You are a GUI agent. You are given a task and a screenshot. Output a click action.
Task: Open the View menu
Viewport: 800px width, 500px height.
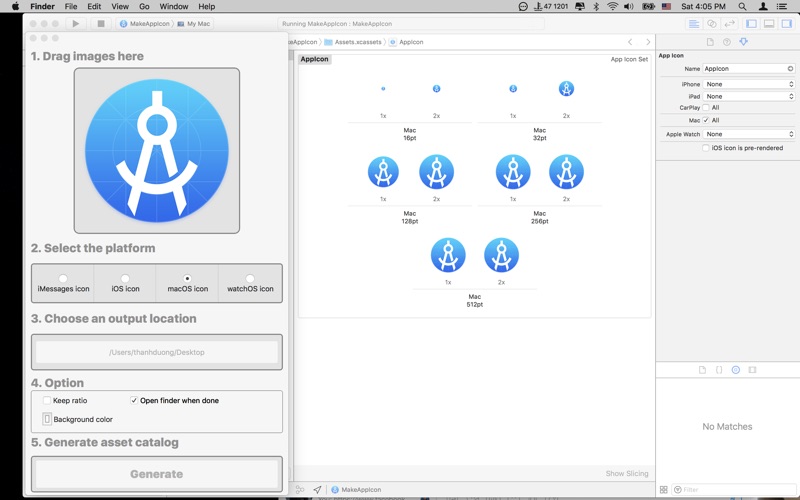click(x=120, y=6)
